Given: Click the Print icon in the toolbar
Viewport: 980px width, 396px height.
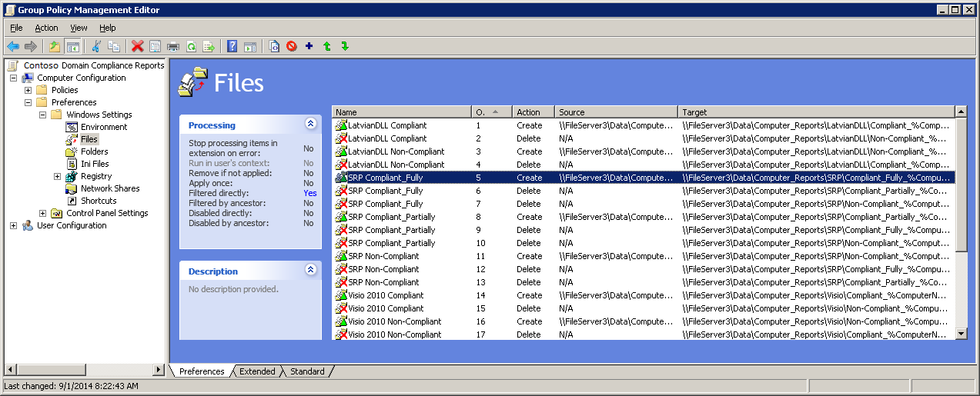Looking at the screenshot, I should coord(173,46).
